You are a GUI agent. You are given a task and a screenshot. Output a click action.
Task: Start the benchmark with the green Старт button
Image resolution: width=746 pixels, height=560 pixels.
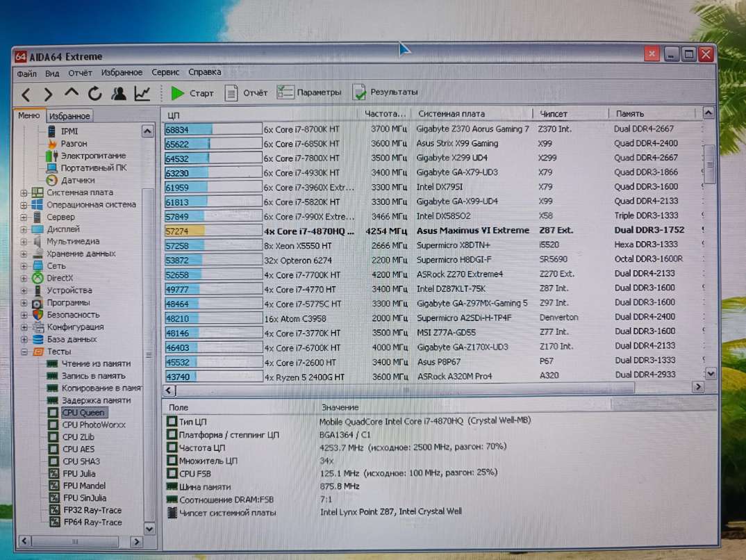(x=192, y=93)
